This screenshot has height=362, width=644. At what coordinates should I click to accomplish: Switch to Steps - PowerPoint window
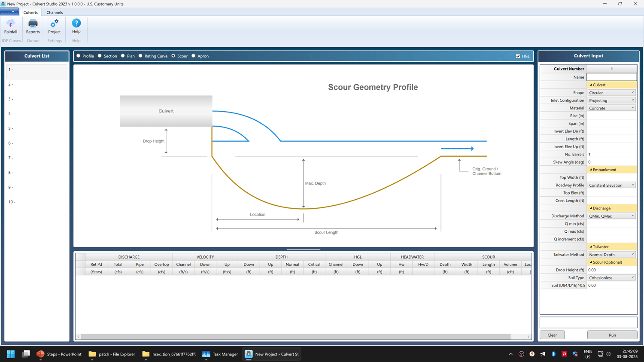59,354
